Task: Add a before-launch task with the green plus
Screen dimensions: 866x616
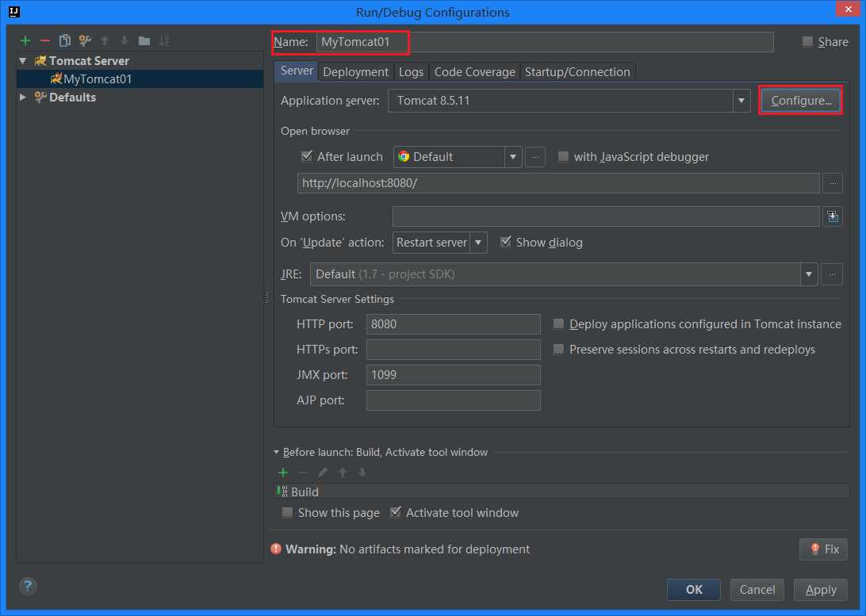Action: tap(283, 473)
